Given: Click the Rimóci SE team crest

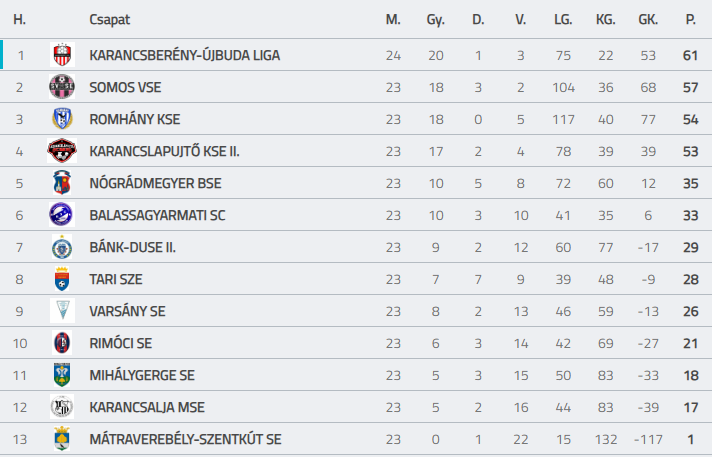Looking at the screenshot, I should 62,343.
